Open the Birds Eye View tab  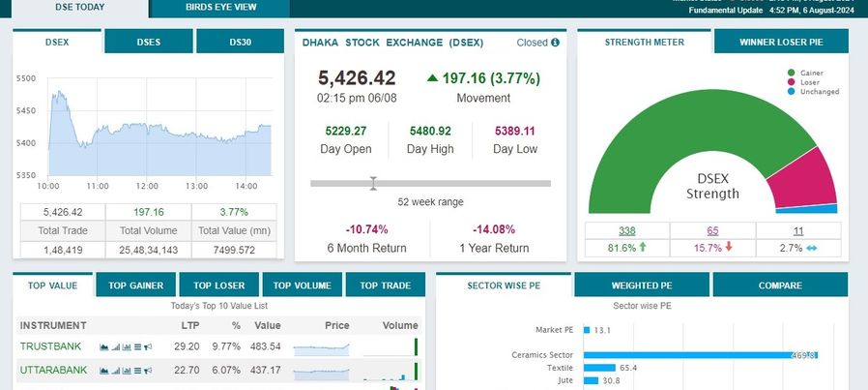point(219,8)
